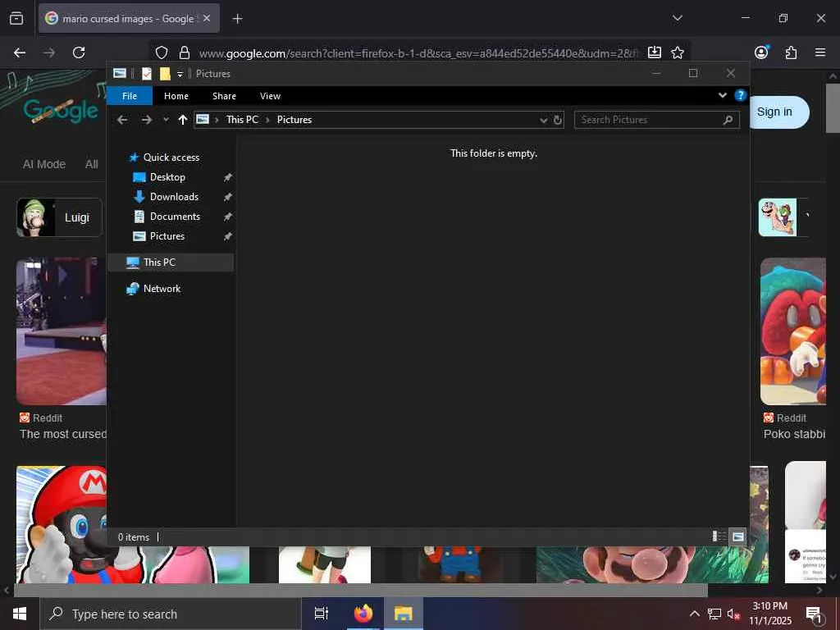This screenshot has height=630, width=840.
Task: Open the list all tabs dropdown
Action: click(677, 18)
